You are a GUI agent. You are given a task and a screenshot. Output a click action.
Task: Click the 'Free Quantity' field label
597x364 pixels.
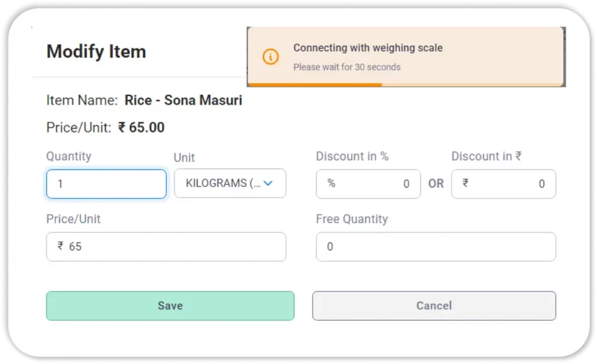click(x=352, y=219)
